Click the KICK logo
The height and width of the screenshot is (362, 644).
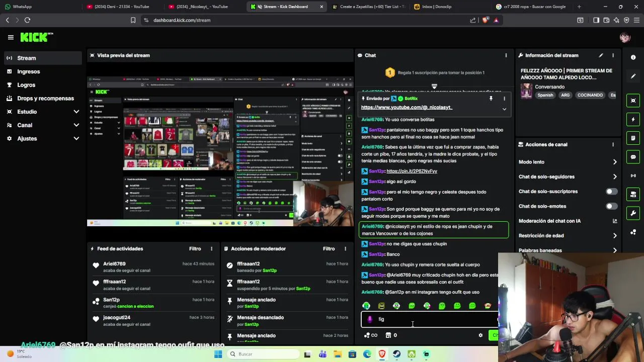[36, 37]
